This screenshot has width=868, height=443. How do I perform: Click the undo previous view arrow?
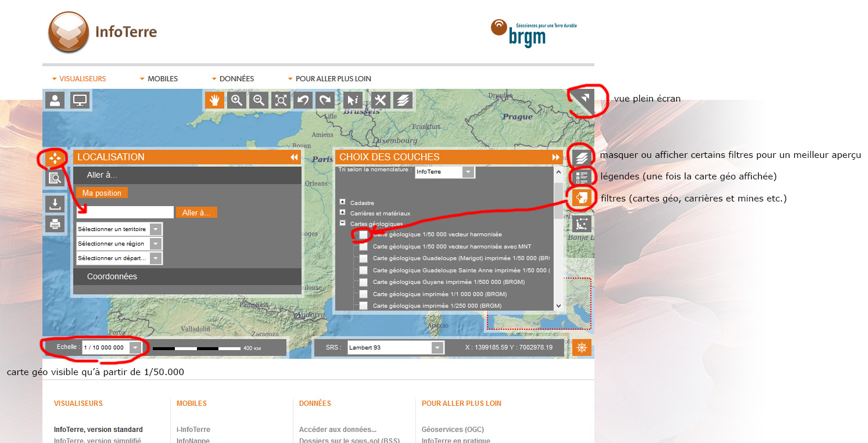[303, 100]
